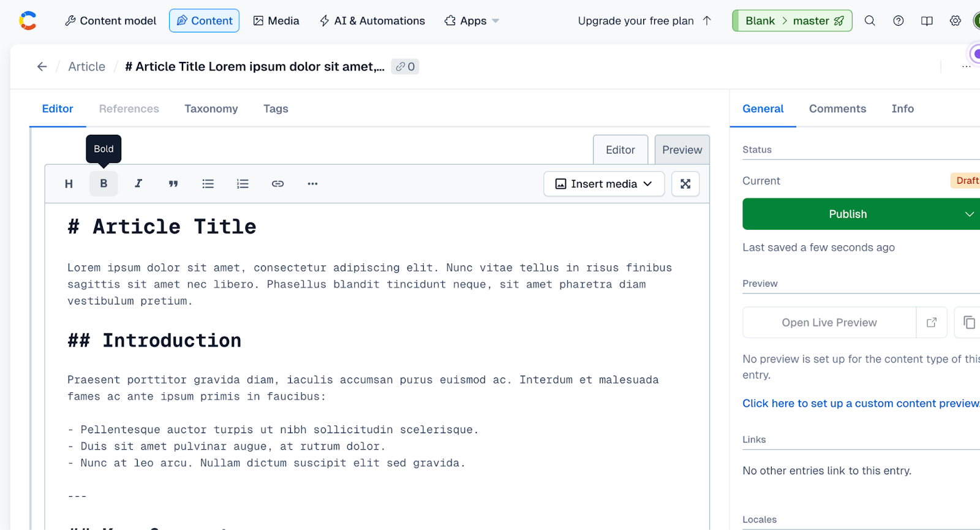The width and height of the screenshot is (980, 530).
Task: Click the green Publish button
Action: pos(848,214)
